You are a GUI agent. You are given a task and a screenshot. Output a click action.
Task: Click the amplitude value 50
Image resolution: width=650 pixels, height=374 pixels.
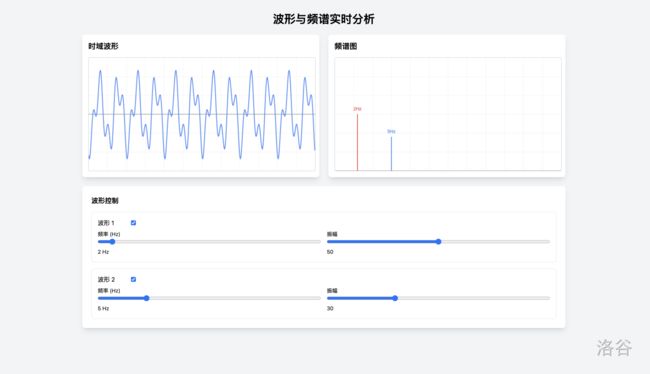[x=330, y=252]
